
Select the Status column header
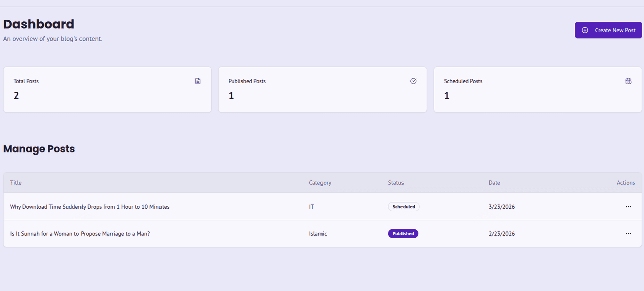coord(396,183)
